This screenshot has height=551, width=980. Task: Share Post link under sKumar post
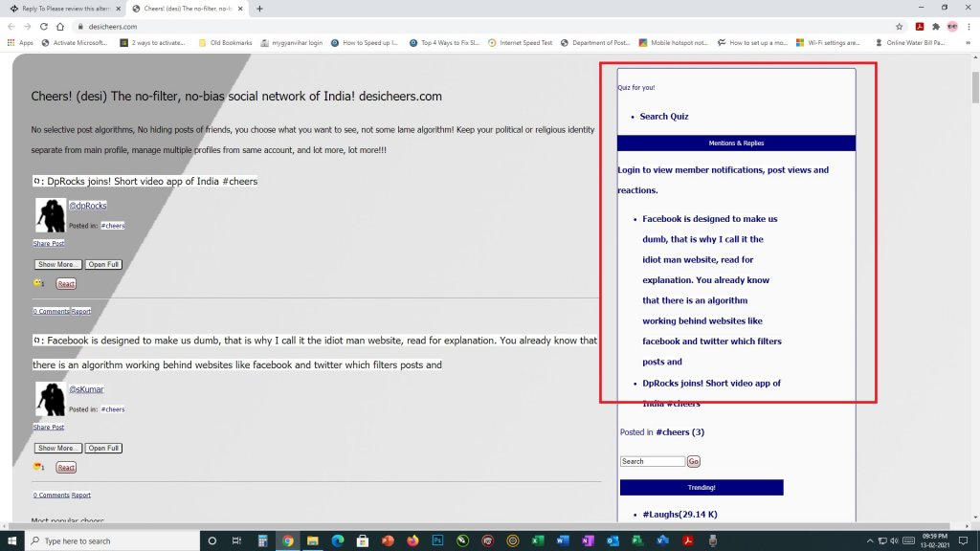(49, 427)
